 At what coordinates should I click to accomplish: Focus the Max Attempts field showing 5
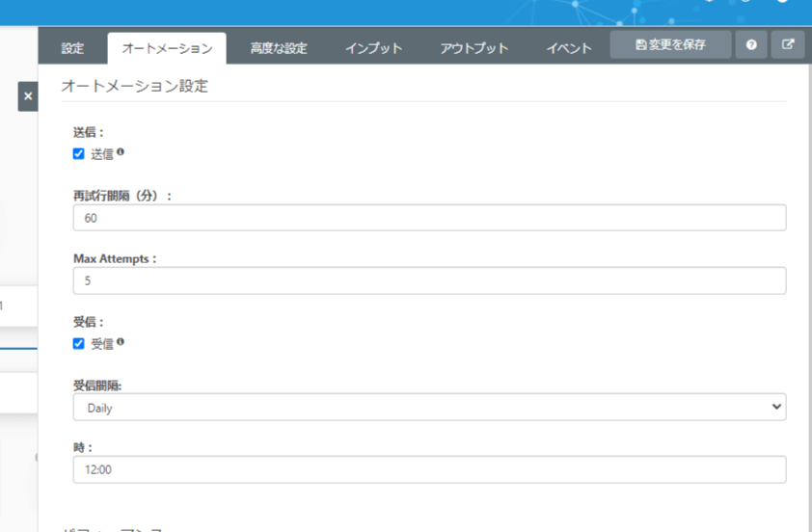[429, 280]
